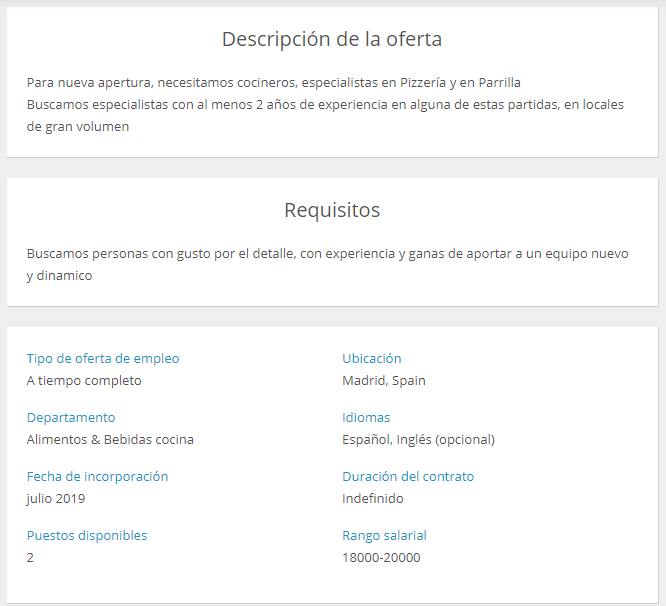Click the "Español, Inglés (opcional)" text

[x=418, y=439]
